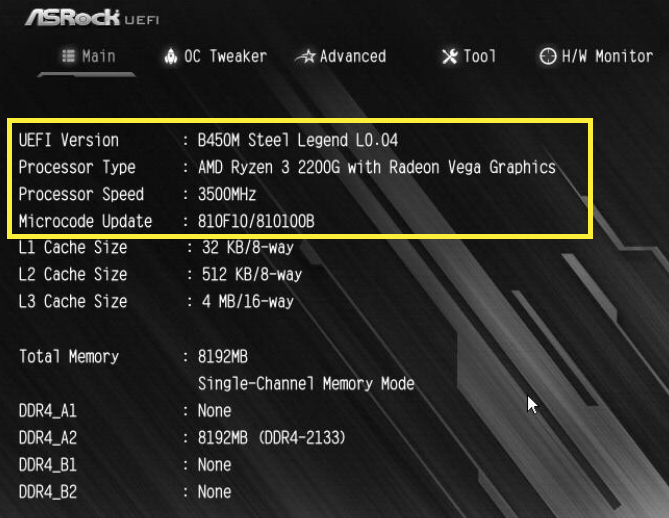Click the '32 KB/8-way' cache value
Image resolution: width=669 pixels, height=518 pixels.
[x=248, y=247]
